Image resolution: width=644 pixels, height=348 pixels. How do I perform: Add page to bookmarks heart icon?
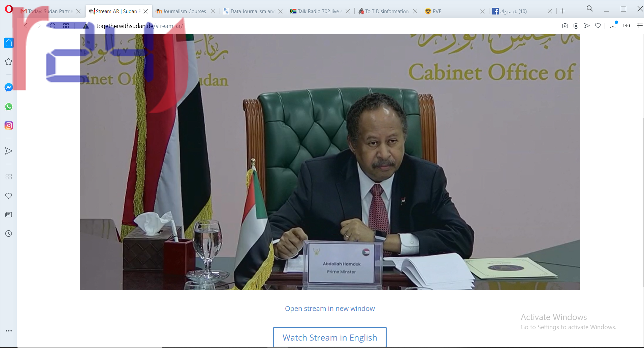(598, 26)
